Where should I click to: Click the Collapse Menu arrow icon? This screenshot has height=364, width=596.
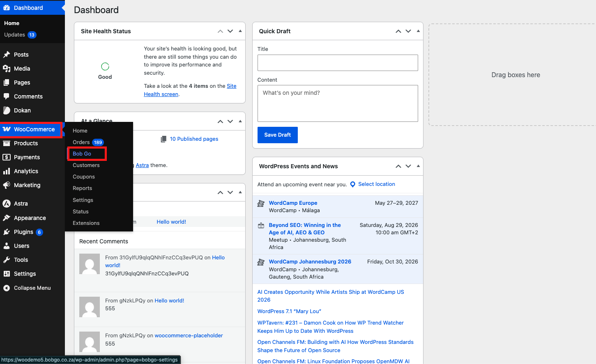(7, 288)
